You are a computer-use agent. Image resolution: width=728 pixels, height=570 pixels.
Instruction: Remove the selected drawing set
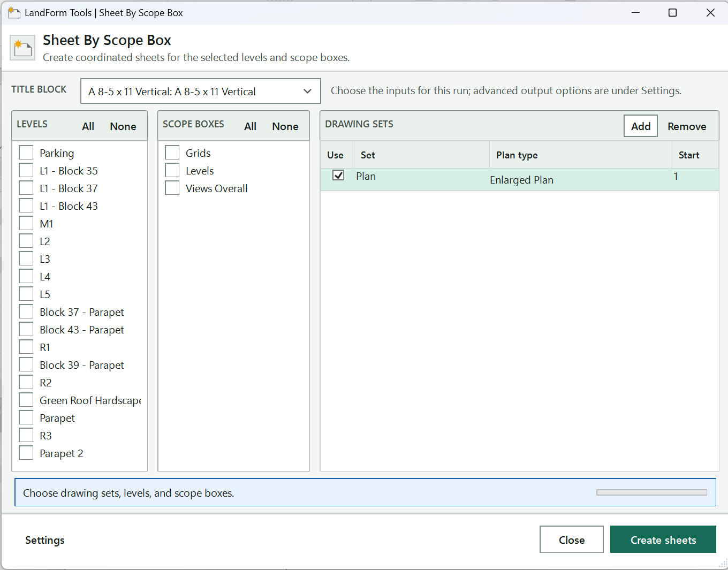point(687,126)
